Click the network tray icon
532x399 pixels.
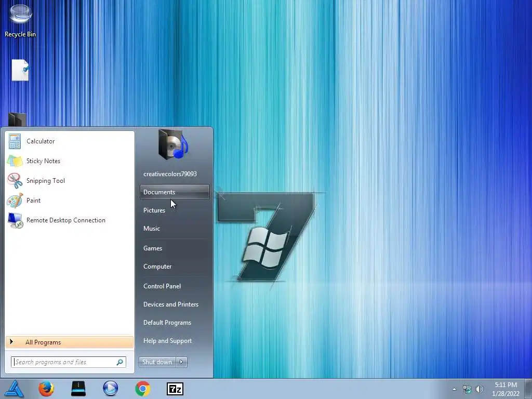coord(467,389)
